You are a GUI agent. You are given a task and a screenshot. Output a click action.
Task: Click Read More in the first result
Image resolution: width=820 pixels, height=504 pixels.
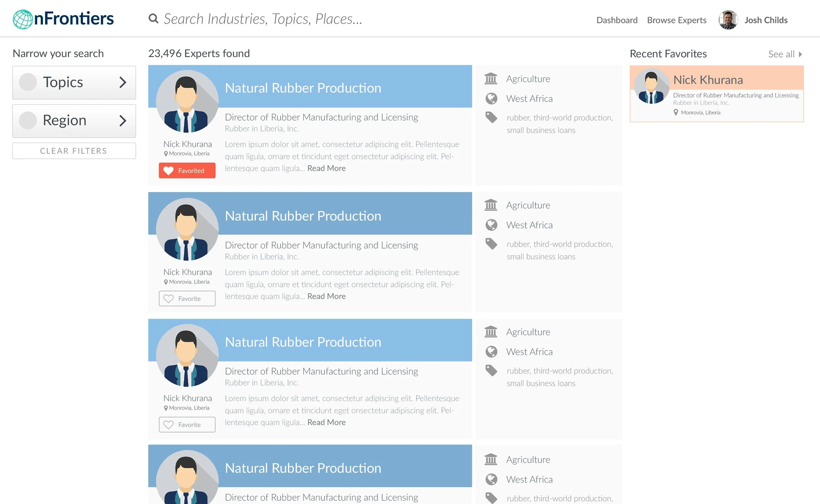tap(326, 168)
